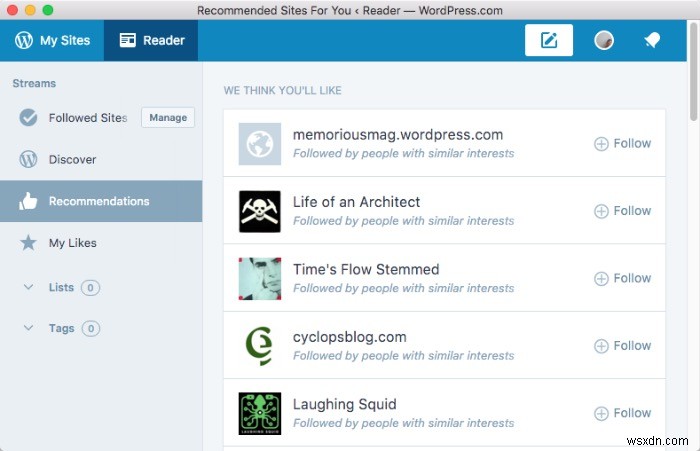Image resolution: width=700 pixels, height=451 pixels.
Task: Click the My Likes star icon
Action: tap(28, 242)
